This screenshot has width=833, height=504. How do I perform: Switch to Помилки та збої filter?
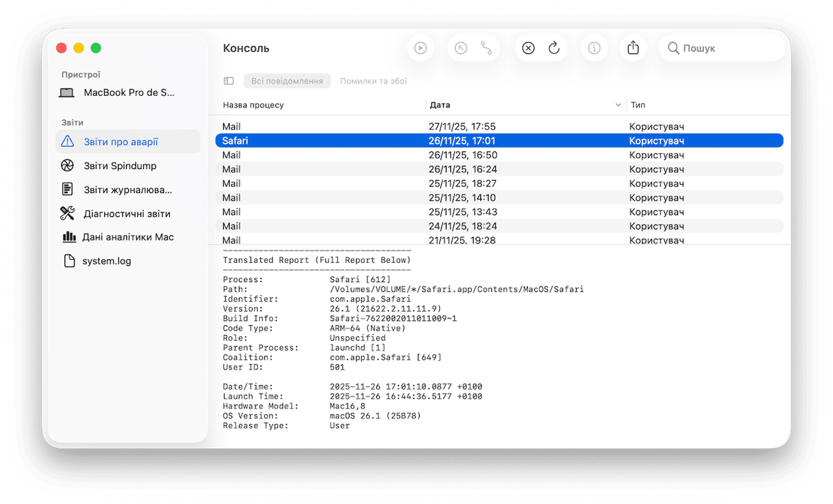(373, 81)
